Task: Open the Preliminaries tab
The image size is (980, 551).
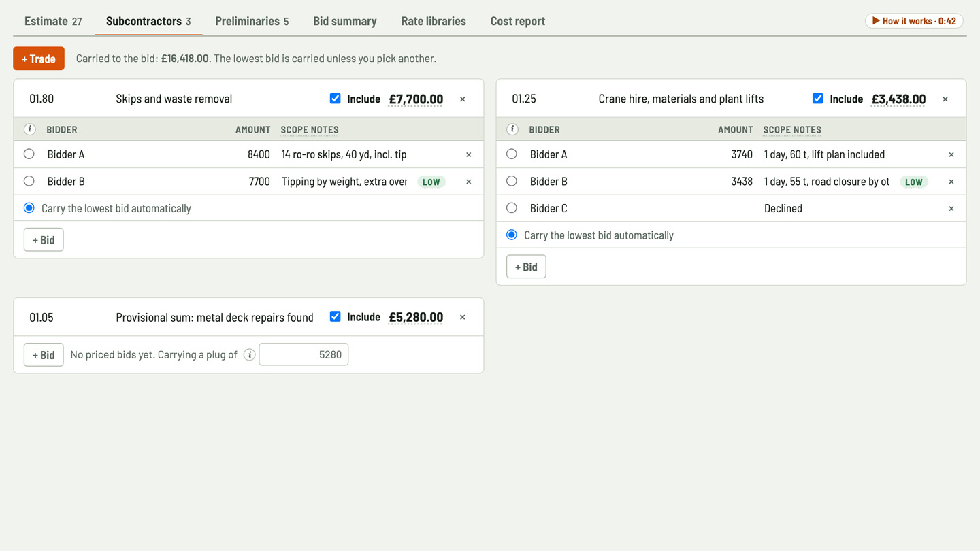Action: pos(252,21)
